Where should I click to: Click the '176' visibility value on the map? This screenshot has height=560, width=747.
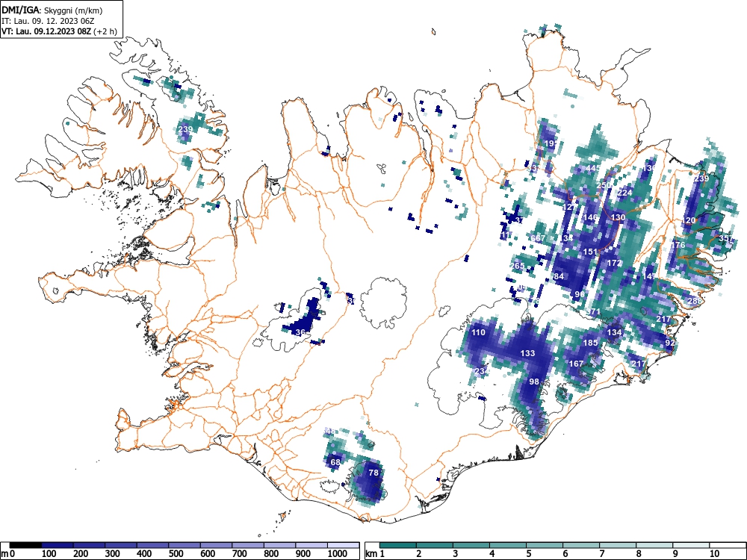tap(678, 245)
